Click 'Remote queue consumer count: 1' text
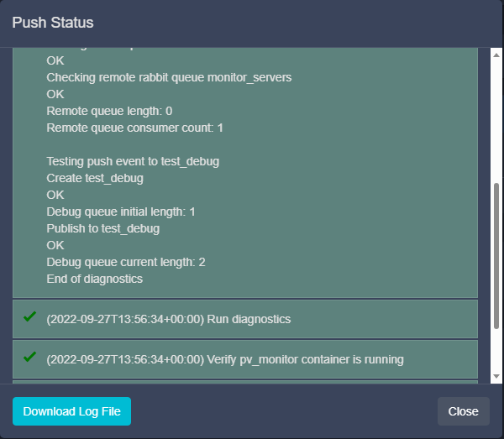Image resolution: width=504 pixels, height=439 pixels. pyautogui.click(x=134, y=128)
